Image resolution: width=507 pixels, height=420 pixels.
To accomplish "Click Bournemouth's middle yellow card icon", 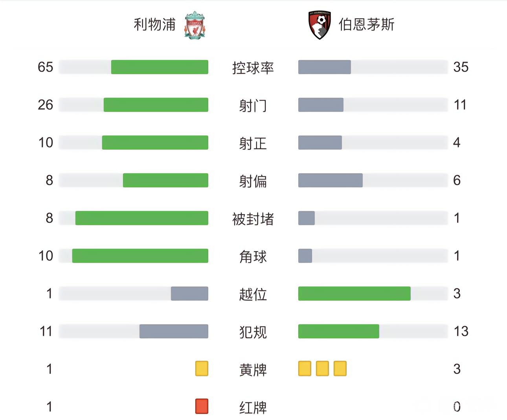I will tap(322, 369).
